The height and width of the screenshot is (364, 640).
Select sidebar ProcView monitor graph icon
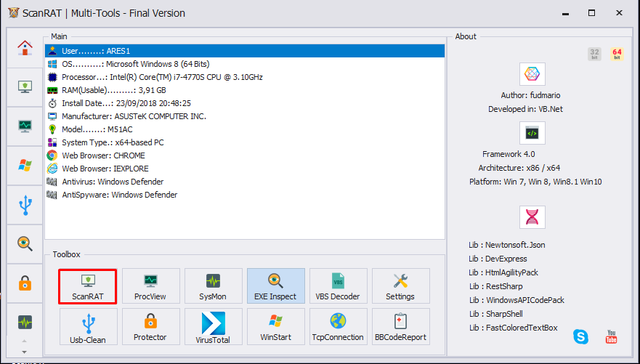tap(25, 126)
